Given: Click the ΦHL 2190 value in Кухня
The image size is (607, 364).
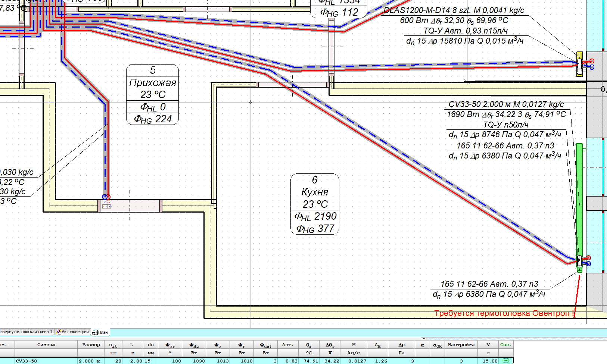Looking at the screenshot, I should pyautogui.click(x=315, y=216).
